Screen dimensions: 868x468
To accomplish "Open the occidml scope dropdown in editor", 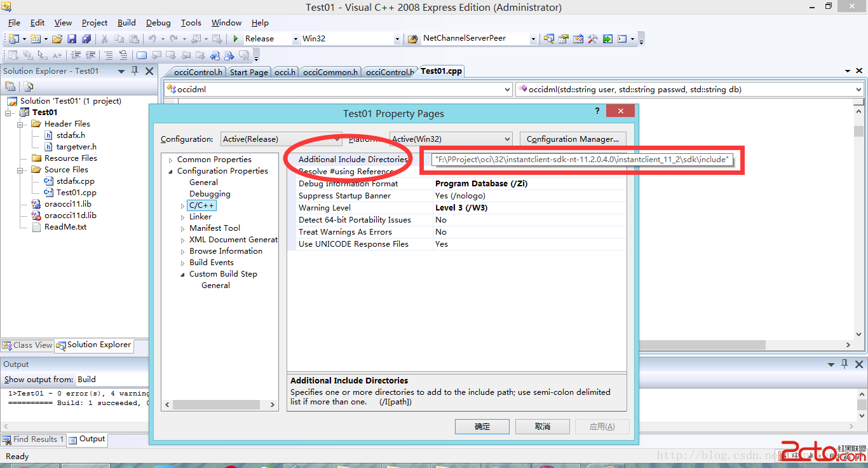I will click(506, 90).
